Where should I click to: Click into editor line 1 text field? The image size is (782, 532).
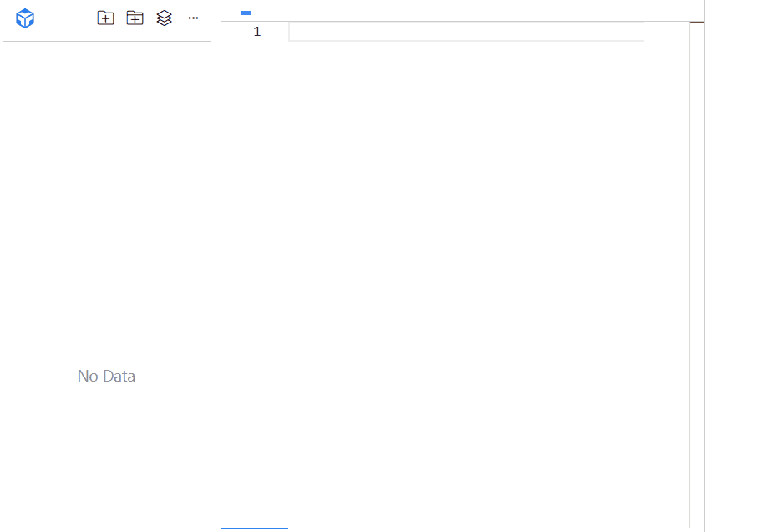point(466,32)
